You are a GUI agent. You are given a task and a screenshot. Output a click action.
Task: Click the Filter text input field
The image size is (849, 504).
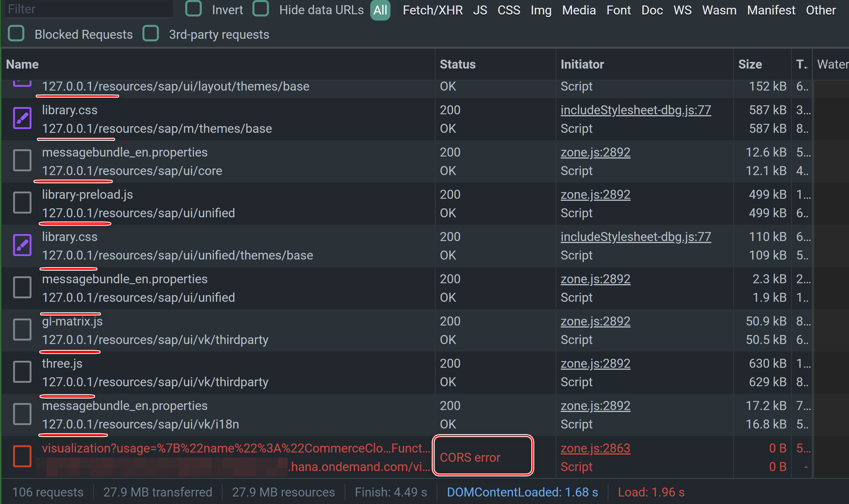(x=88, y=9)
